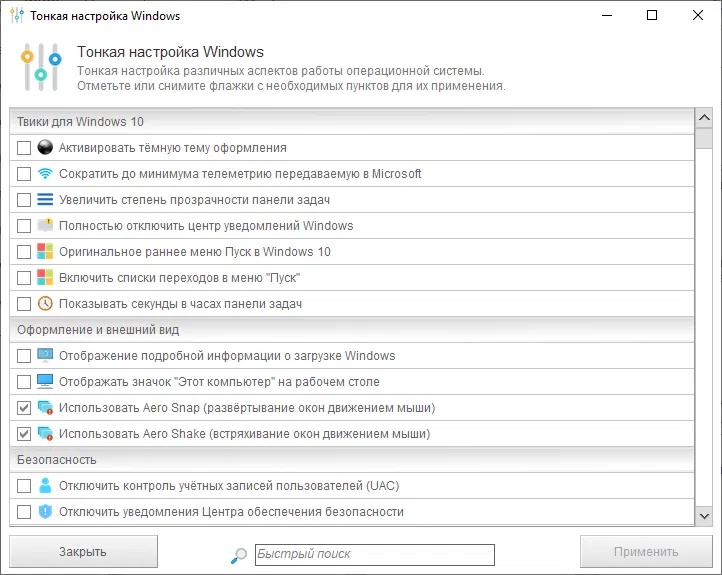Screen dimensions: 722x575
Task: Uncheck the Aero Snap checkbox
Action: 24,407
